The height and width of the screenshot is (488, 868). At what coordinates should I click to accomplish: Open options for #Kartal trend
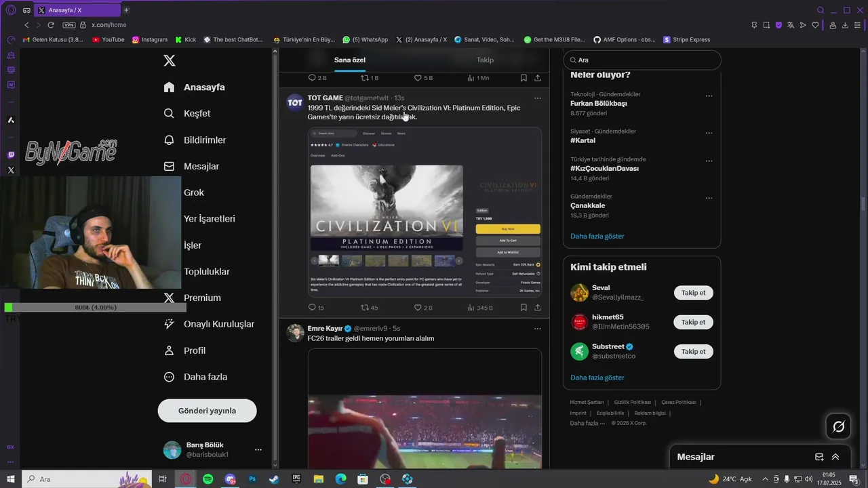pyautogui.click(x=709, y=133)
